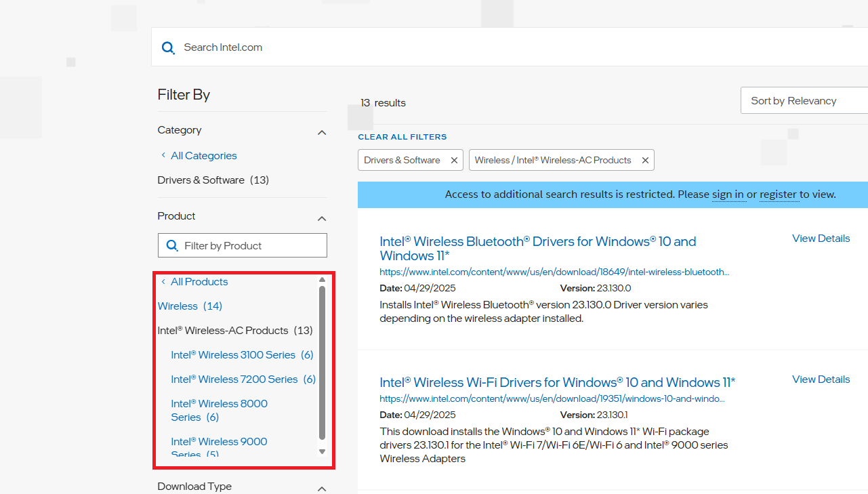Click the scroll down arrow in product list
This screenshot has width=868, height=494.
click(322, 451)
